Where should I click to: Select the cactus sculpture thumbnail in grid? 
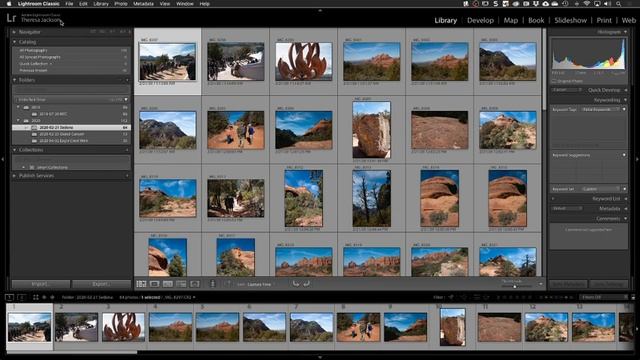(304, 62)
